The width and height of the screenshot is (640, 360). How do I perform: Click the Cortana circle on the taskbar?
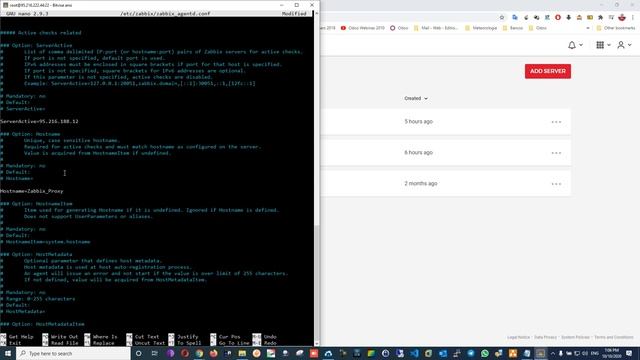(139, 353)
